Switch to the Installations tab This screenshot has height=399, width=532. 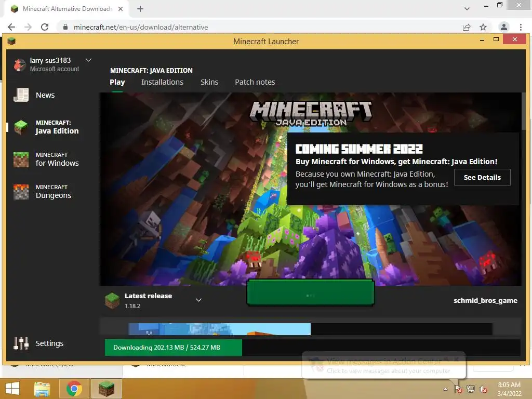pos(162,82)
